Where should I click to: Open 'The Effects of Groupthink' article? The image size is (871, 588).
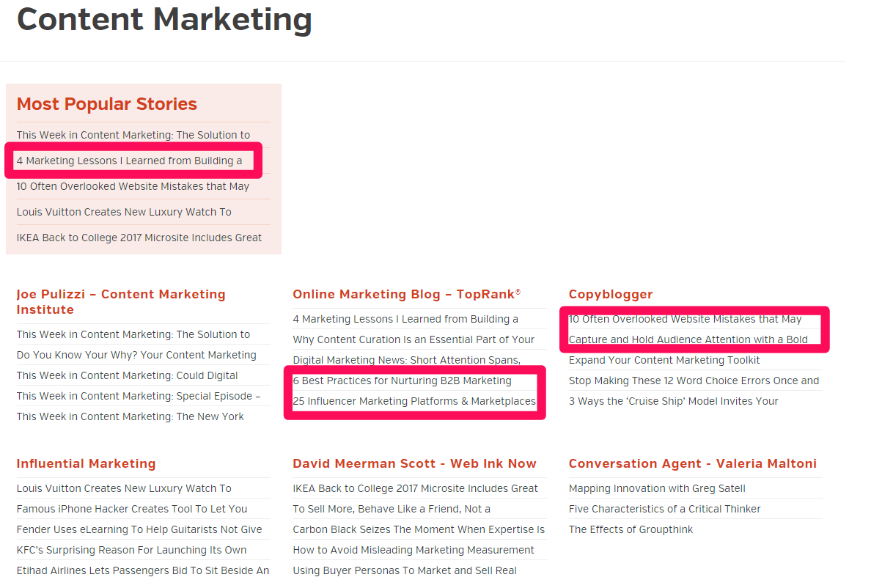(x=631, y=529)
